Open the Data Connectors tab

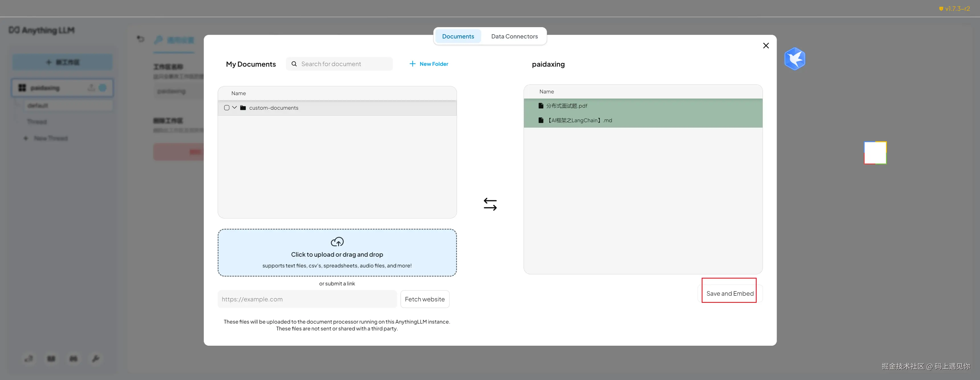[514, 36]
